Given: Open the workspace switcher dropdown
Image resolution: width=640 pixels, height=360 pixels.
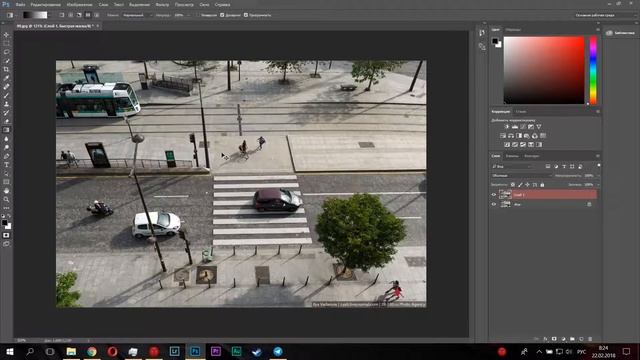Looking at the screenshot, I should click(605, 15).
